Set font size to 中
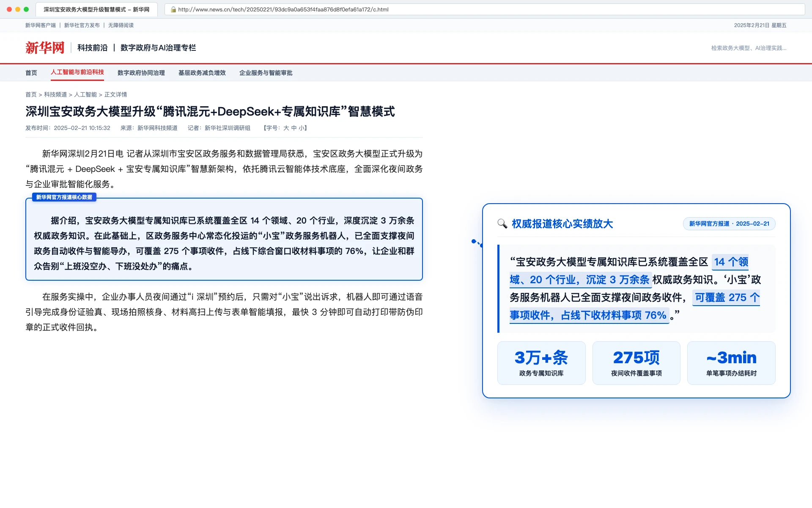Screen dimensions: 812x508 point(294,128)
